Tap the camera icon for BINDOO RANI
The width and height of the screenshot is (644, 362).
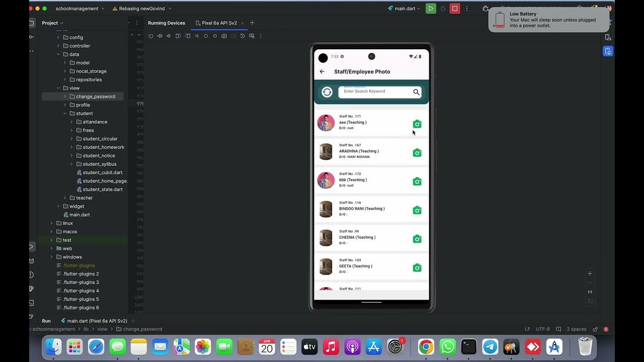pos(417,210)
